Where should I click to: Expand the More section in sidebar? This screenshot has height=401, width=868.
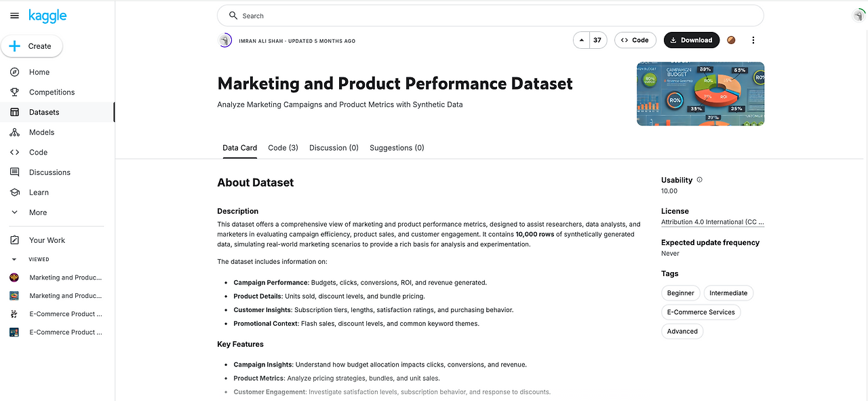point(14,212)
